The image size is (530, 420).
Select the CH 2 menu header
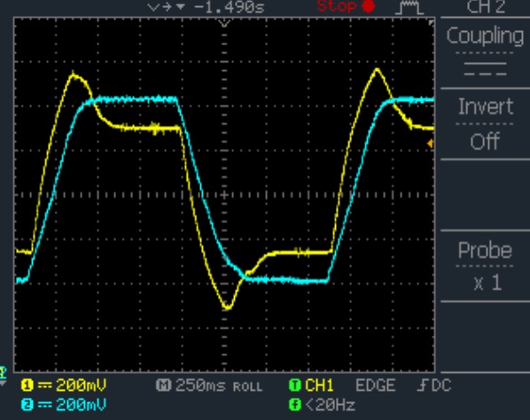click(x=486, y=7)
